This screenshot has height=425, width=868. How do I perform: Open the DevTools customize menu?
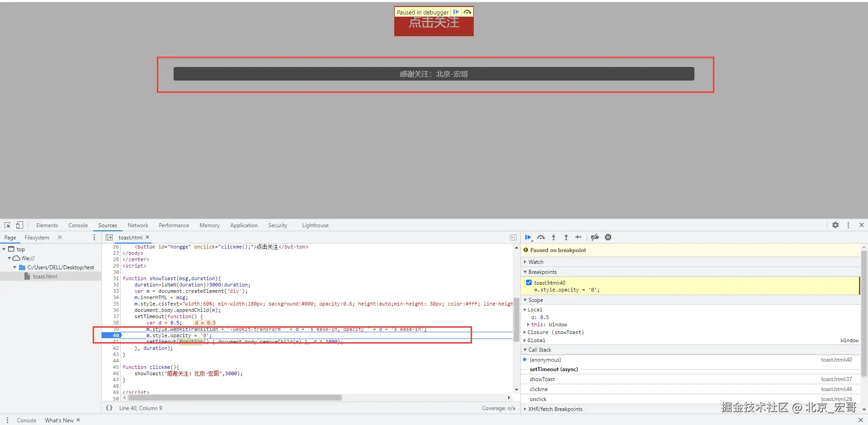pyautogui.click(x=848, y=225)
